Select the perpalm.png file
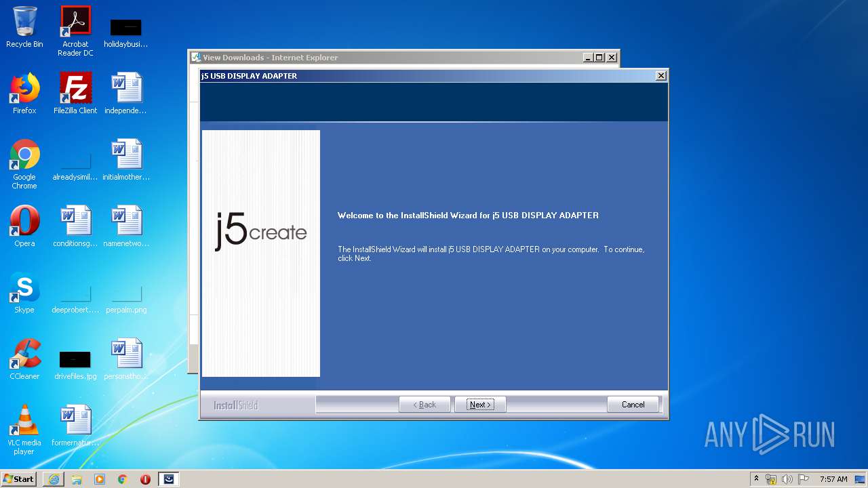The width and height of the screenshot is (868, 488). click(x=125, y=300)
